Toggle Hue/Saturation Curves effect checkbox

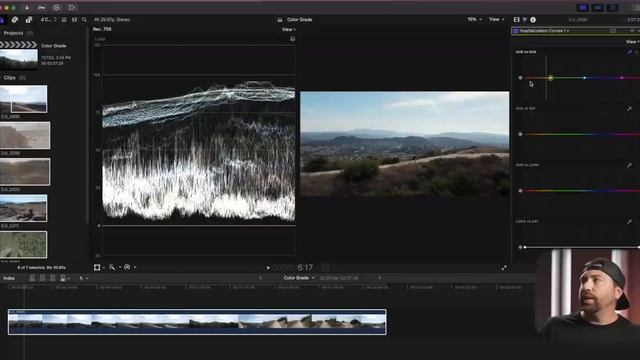516,31
